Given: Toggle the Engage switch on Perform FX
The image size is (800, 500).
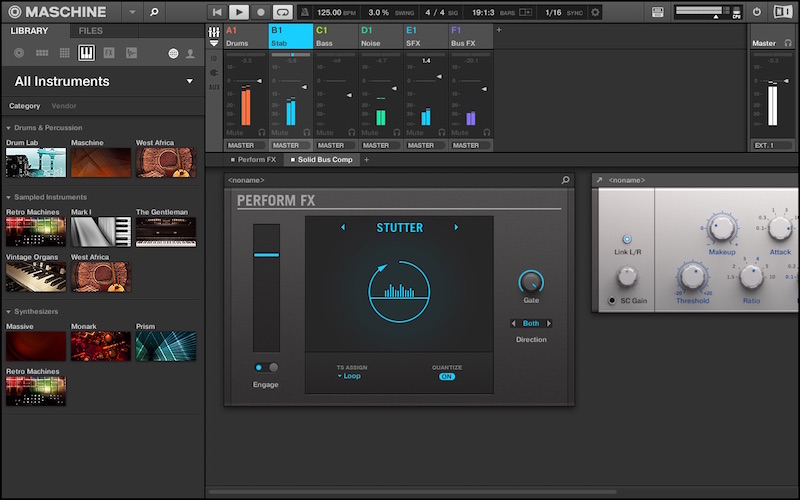Looking at the screenshot, I should (266, 367).
